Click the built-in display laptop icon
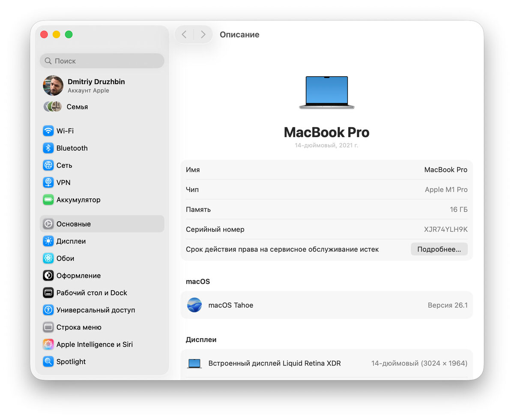The image size is (514, 420). 194,363
